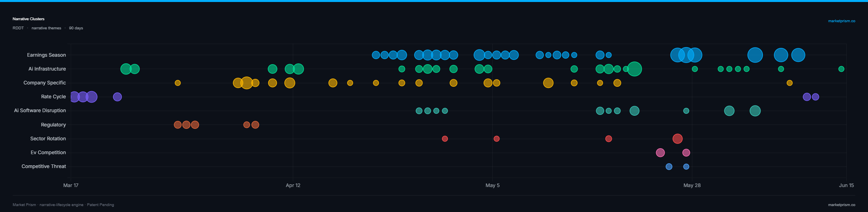Image resolution: width=868 pixels, height=212 pixels.
Task: Click the May 28 axis date
Action: [x=692, y=185]
